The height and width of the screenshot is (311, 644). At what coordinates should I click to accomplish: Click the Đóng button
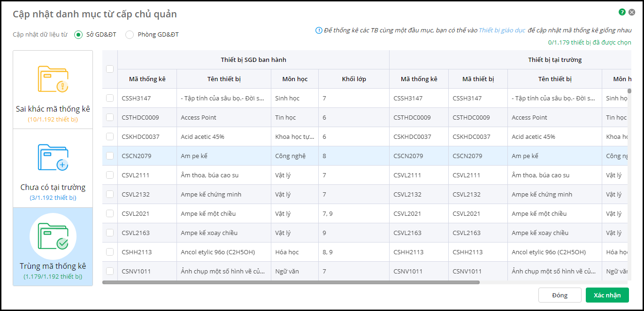[x=560, y=295]
